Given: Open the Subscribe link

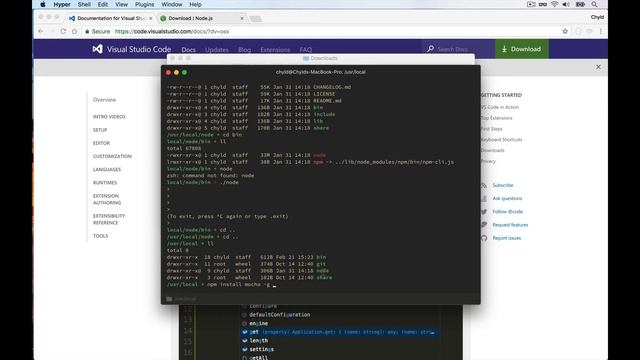Looking at the screenshot, I should coord(503,185).
